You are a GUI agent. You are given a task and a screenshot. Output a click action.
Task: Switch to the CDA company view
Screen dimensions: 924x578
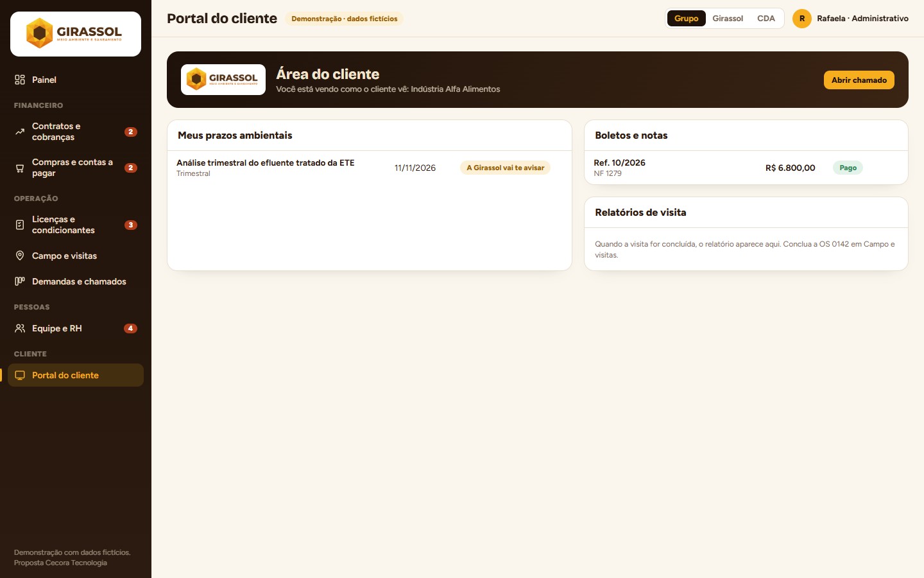766,19
